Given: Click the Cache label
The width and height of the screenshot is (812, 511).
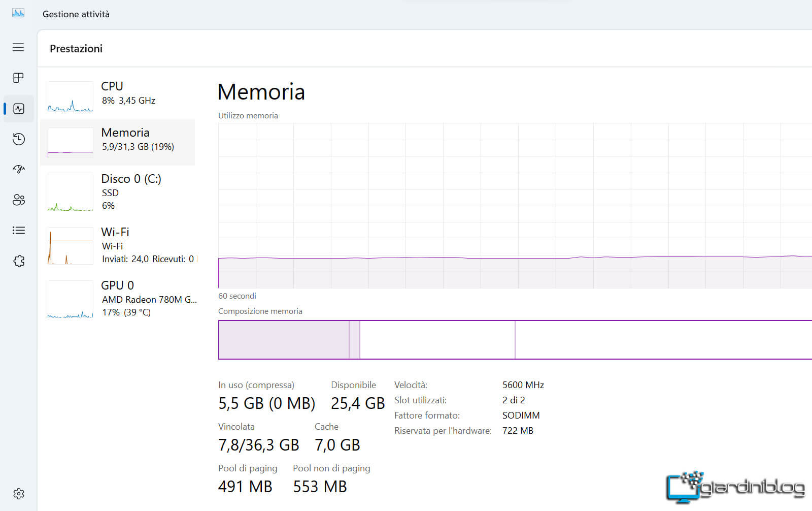Looking at the screenshot, I should [326, 427].
